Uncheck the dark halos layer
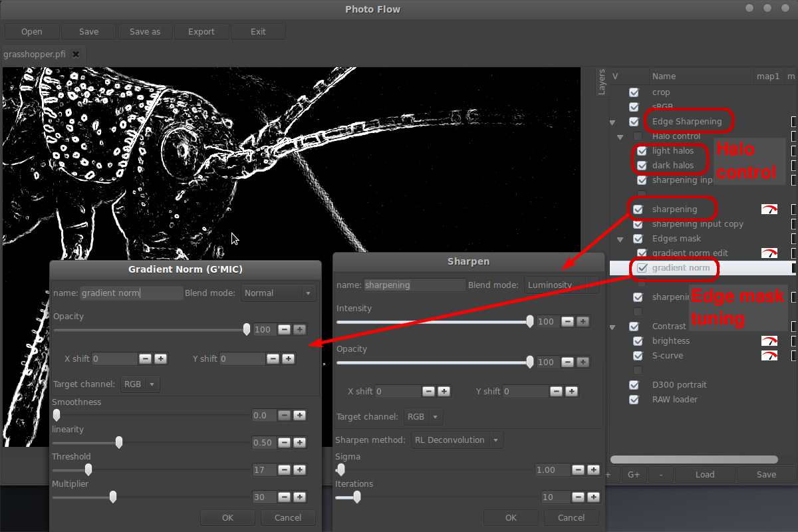The image size is (798, 532). 642,166
